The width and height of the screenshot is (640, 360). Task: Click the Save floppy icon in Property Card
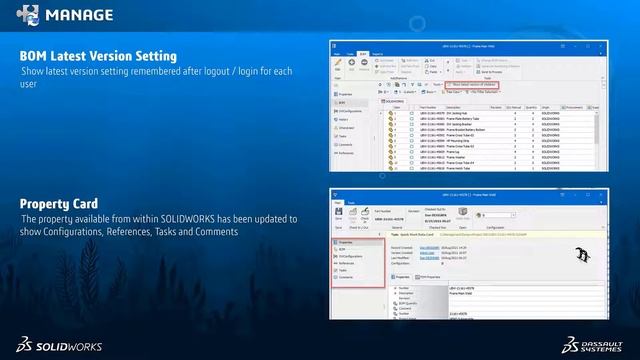tap(338, 211)
